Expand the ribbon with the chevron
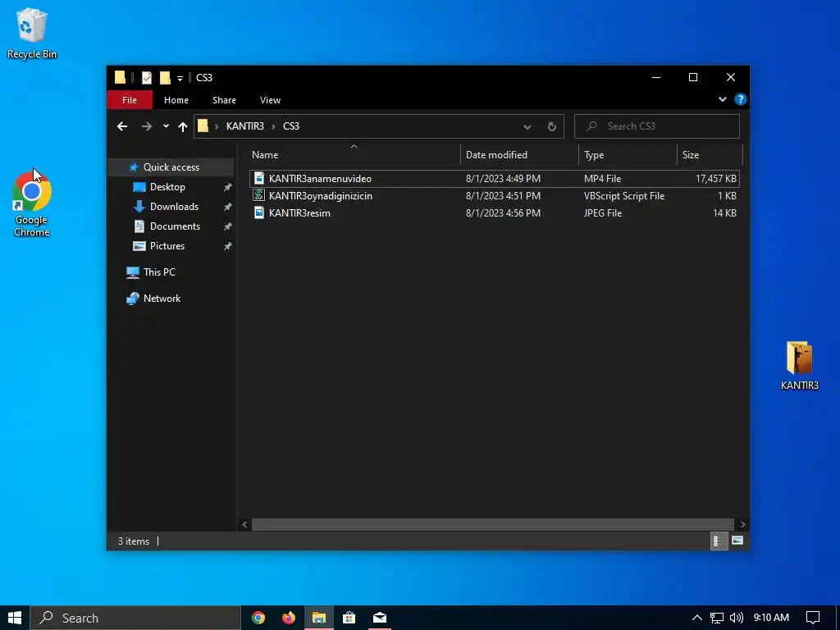840x630 pixels. coord(722,99)
